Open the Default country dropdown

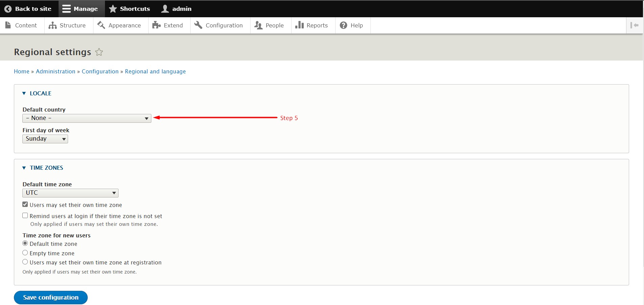coord(87,118)
